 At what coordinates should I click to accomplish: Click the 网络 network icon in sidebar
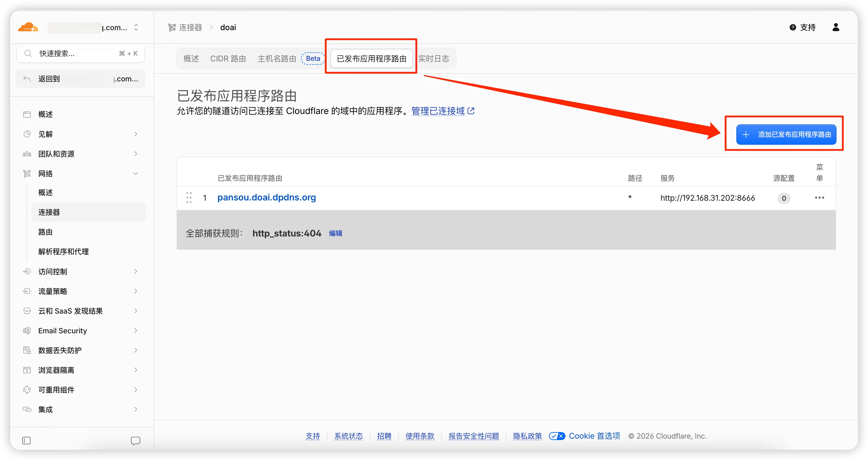pyautogui.click(x=27, y=173)
